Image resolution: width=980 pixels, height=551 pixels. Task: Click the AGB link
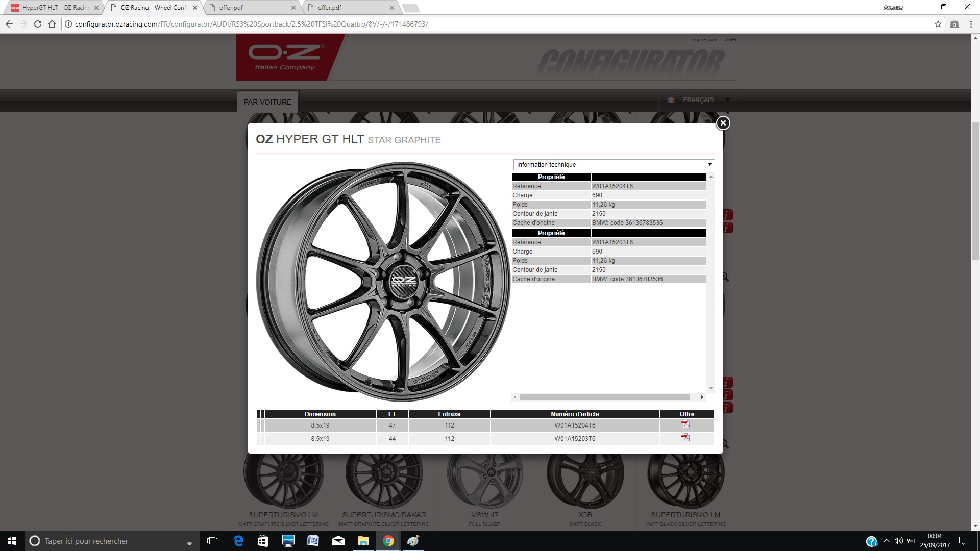(730, 40)
